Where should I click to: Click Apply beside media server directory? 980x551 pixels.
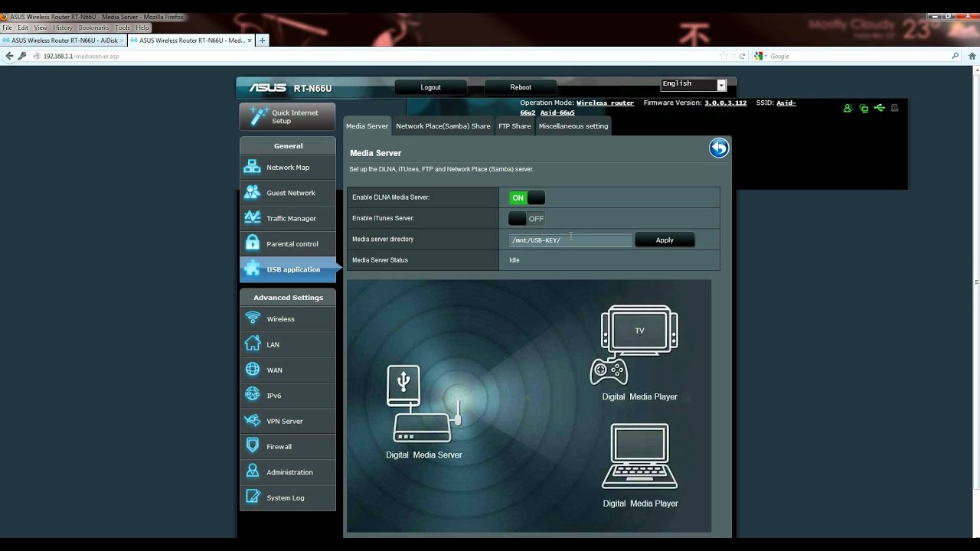pos(665,240)
